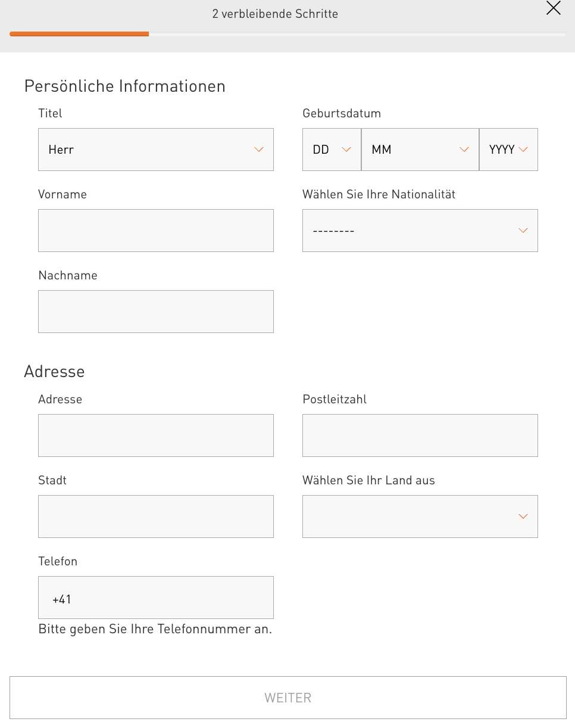Focus the Telefon field with +41
Viewport: 575px width, 728px height.
pos(155,598)
